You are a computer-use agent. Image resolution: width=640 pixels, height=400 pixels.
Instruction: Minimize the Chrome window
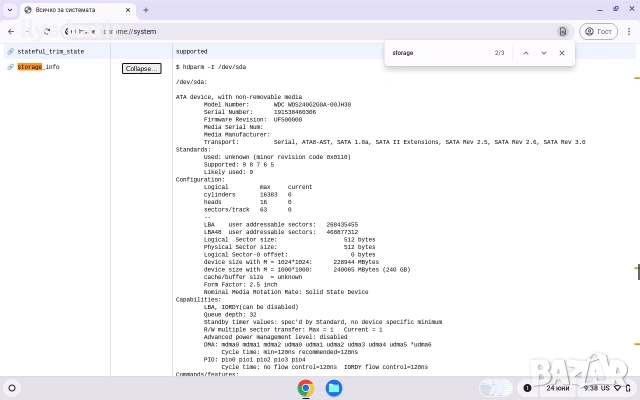coord(600,9)
